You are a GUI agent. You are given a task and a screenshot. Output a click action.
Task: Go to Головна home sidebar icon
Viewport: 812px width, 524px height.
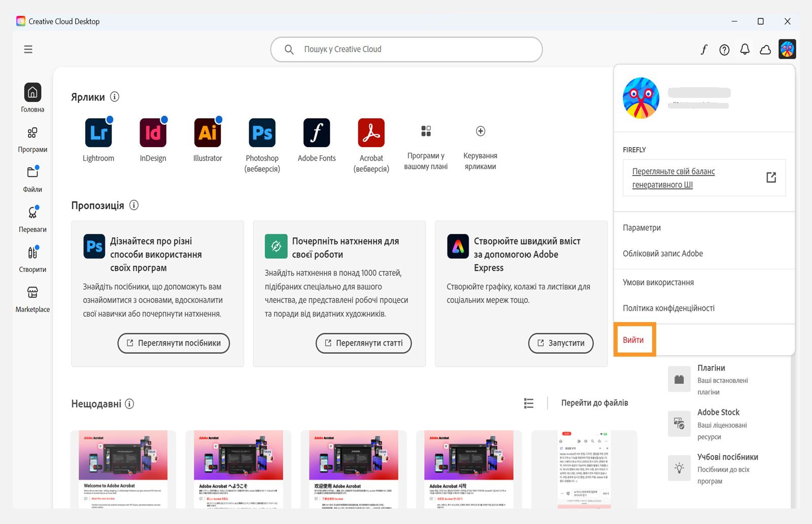32,92
